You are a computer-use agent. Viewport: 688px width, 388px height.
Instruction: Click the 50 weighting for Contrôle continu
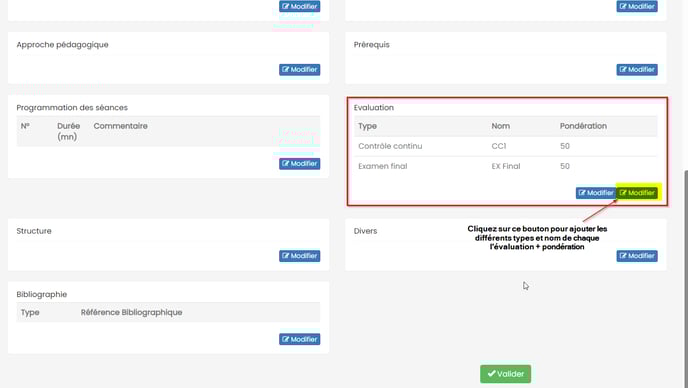click(x=565, y=146)
